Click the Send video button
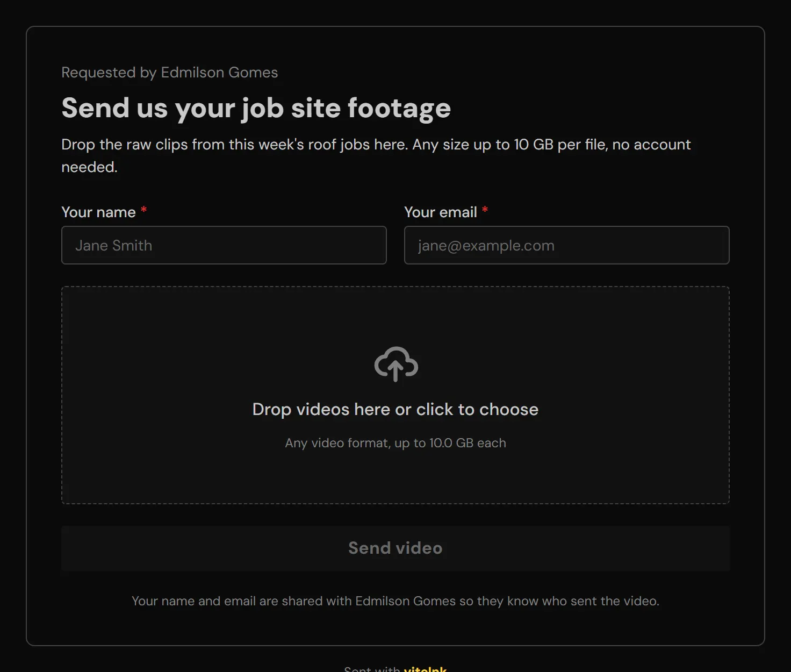 (395, 548)
